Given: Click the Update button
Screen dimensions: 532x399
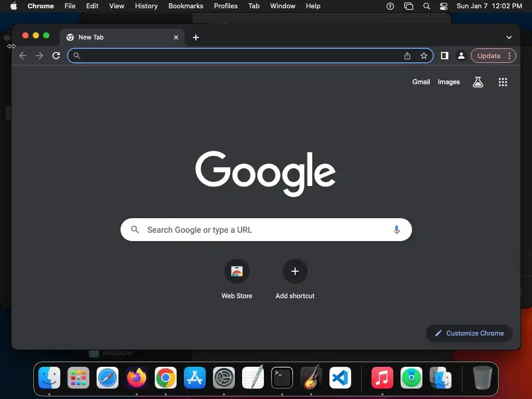Looking at the screenshot, I should 489,56.
